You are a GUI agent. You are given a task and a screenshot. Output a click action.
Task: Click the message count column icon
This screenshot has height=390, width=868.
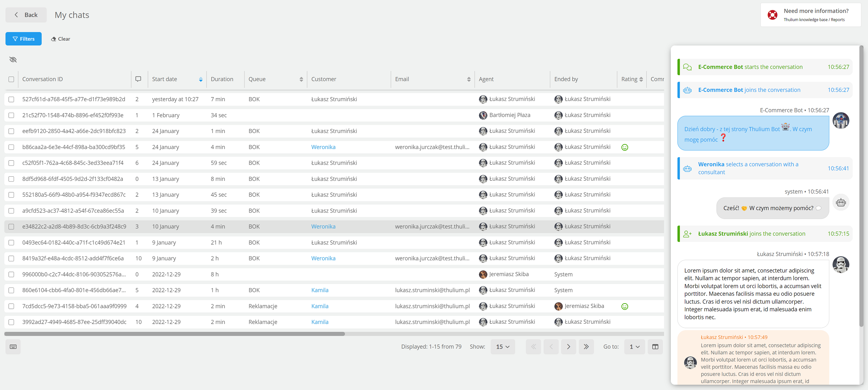click(x=138, y=79)
